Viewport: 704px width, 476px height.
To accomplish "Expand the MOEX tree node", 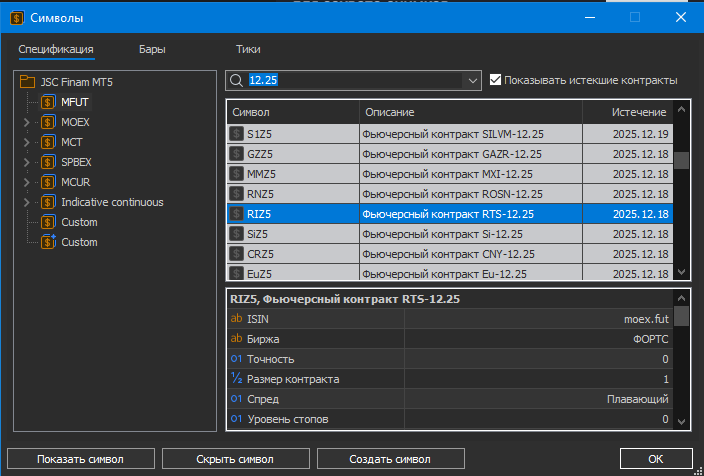I will 27,122.
